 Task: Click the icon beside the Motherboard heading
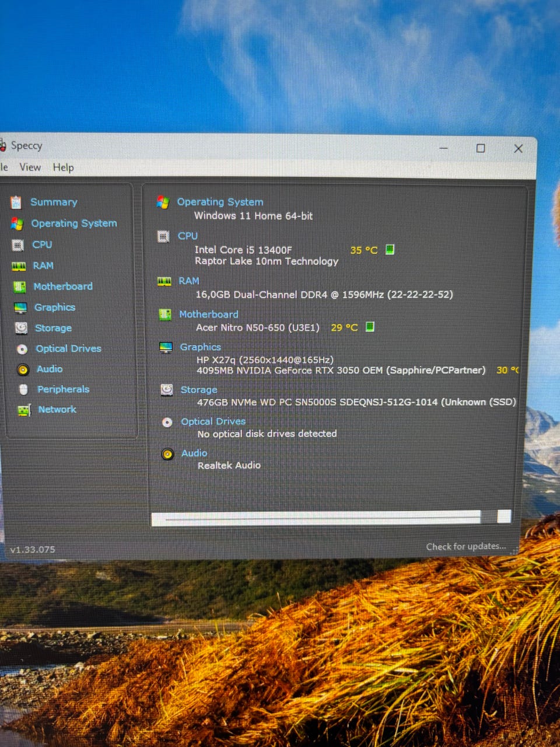coord(165,315)
